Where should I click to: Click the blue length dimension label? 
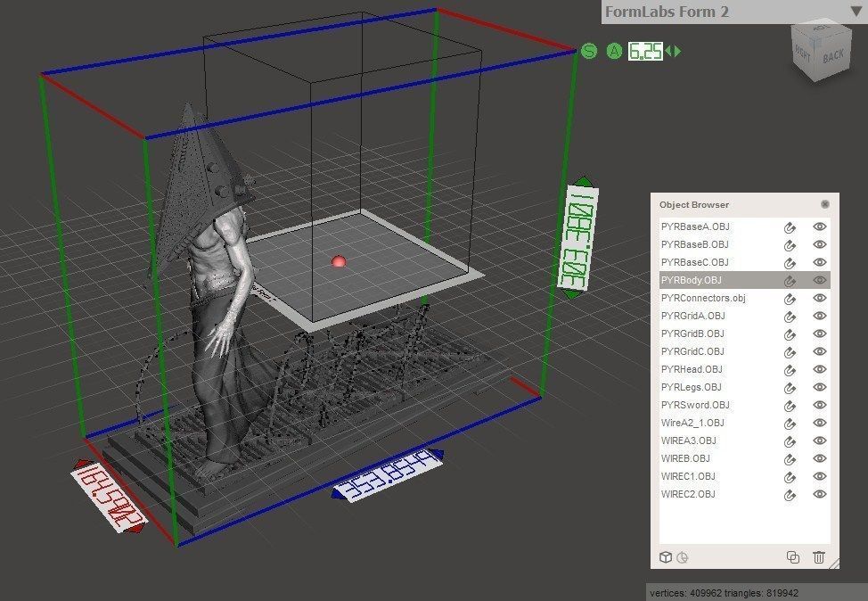(388, 474)
